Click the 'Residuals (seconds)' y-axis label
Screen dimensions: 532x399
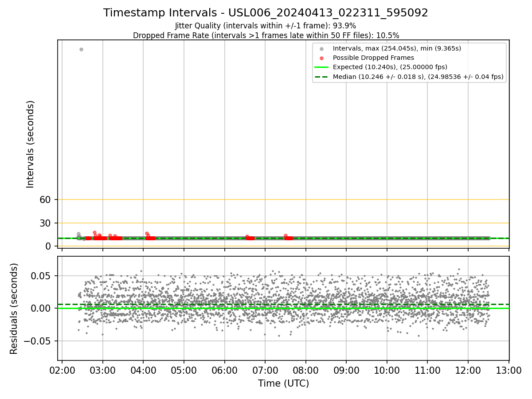point(14,309)
